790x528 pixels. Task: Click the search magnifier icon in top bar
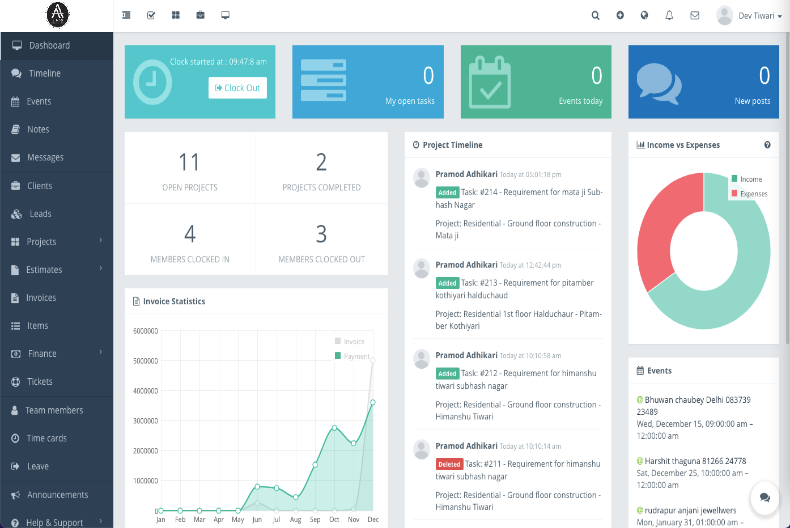(595, 16)
